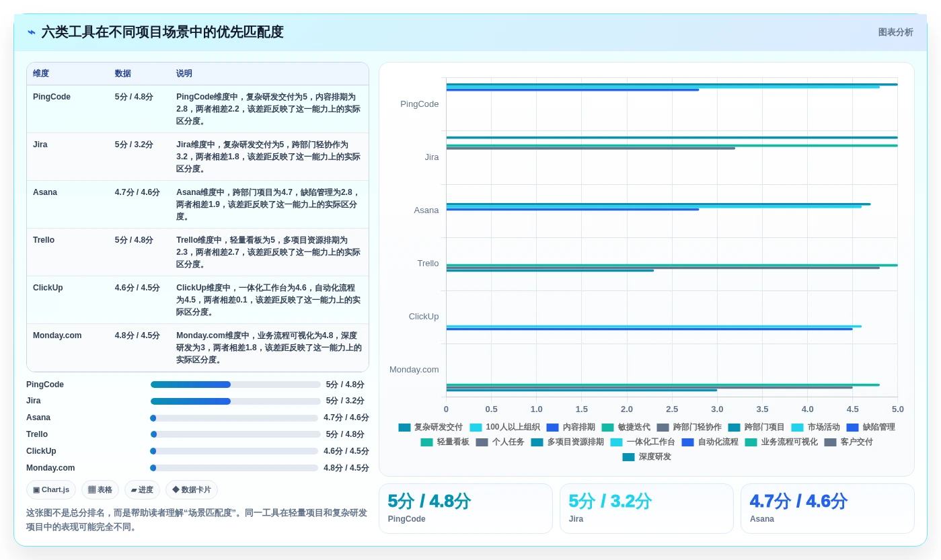
Task: Click the x-axis tick label 2.5
Action: point(672,409)
